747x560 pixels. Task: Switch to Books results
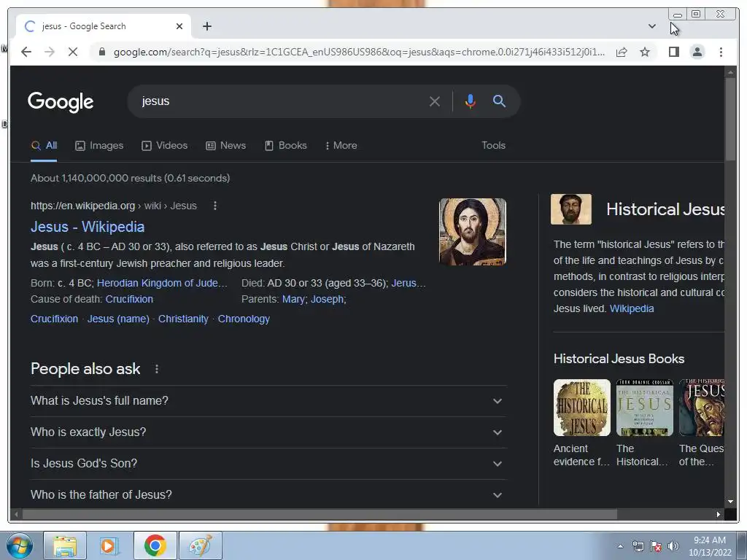[285, 146]
